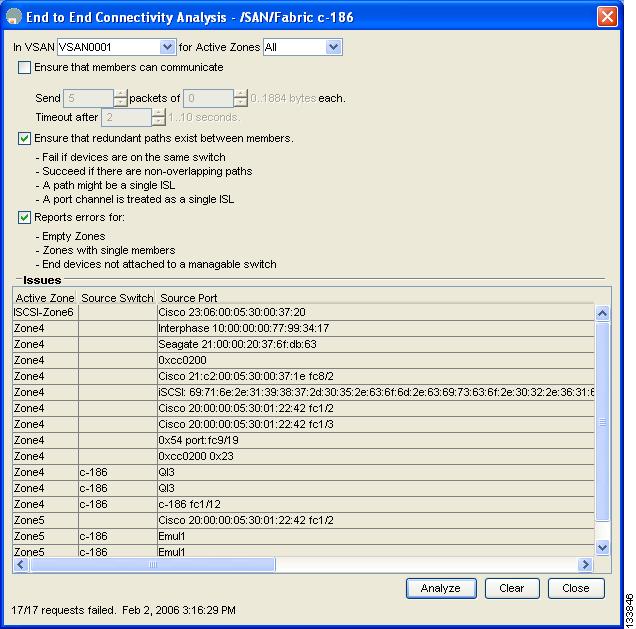Image resolution: width=636 pixels, height=629 pixels.
Task: Close the End to End Connectivity Analysis dialog
Action: (607, 17)
